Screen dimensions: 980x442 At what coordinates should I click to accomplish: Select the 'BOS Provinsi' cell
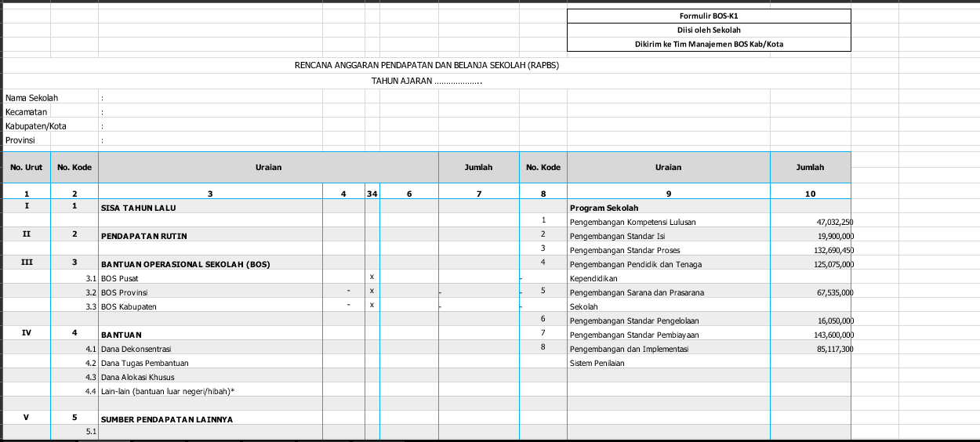211,292
